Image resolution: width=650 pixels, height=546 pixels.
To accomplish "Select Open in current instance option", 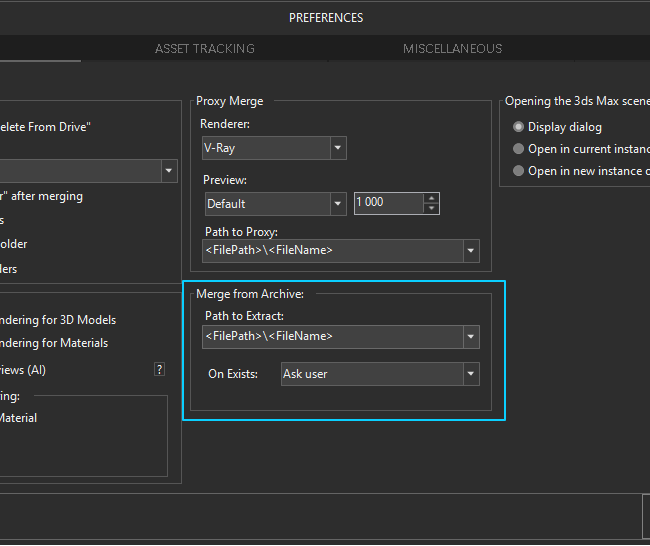I will [518, 149].
